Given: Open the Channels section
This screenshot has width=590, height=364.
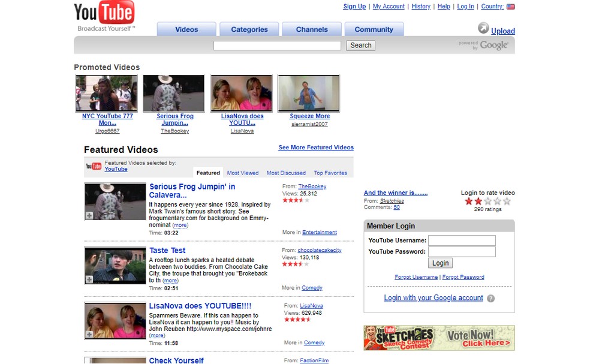Looking at the screenshot, I should 311,29.
